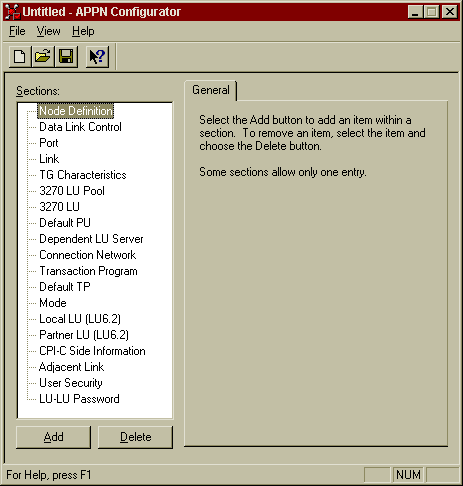Screen dimensions: 463x486
Task: Switch to the General tab
Action: [x=211, y=90]
